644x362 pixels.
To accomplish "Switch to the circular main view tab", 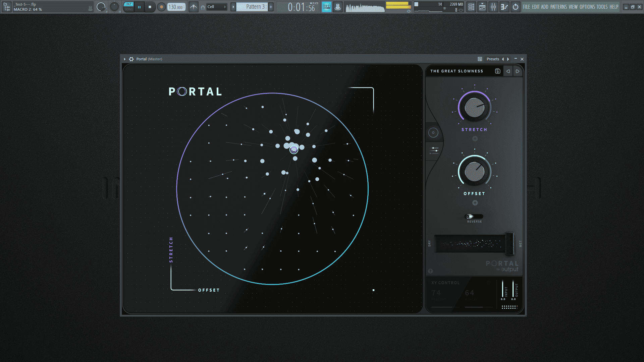I will [x=433, y=133].
